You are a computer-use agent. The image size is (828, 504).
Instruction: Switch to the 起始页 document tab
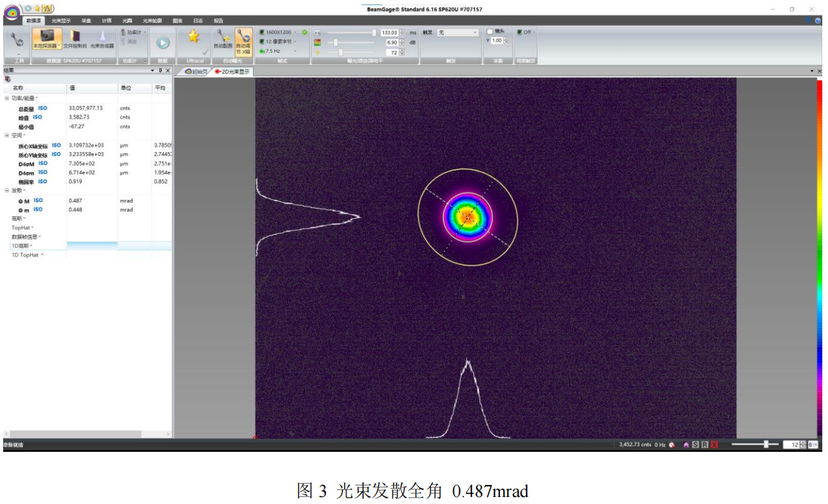pos(196,72)
